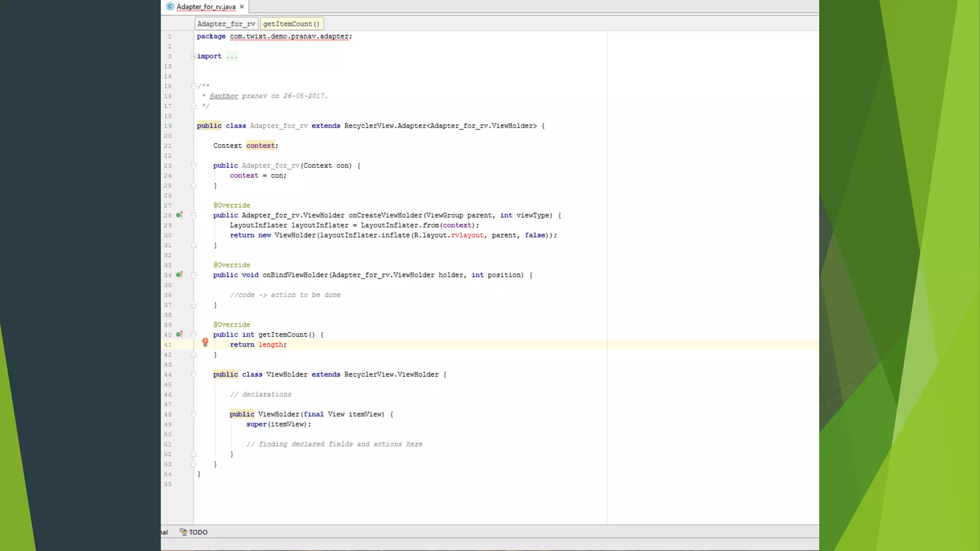Click override gutter icon beside onBindViewHolder
Image resolution: width=980 pixels, height=551 pixels.
(x=179, y=275)
